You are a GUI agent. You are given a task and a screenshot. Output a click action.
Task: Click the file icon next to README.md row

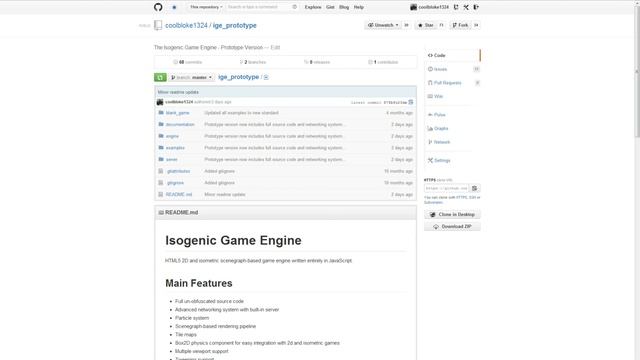pos(161,194)
